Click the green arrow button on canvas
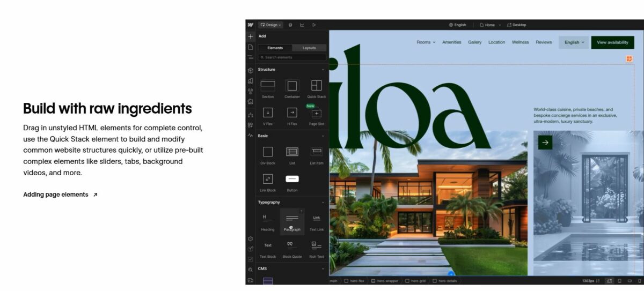This screenshot has width=644, height=291. [545, 143]
